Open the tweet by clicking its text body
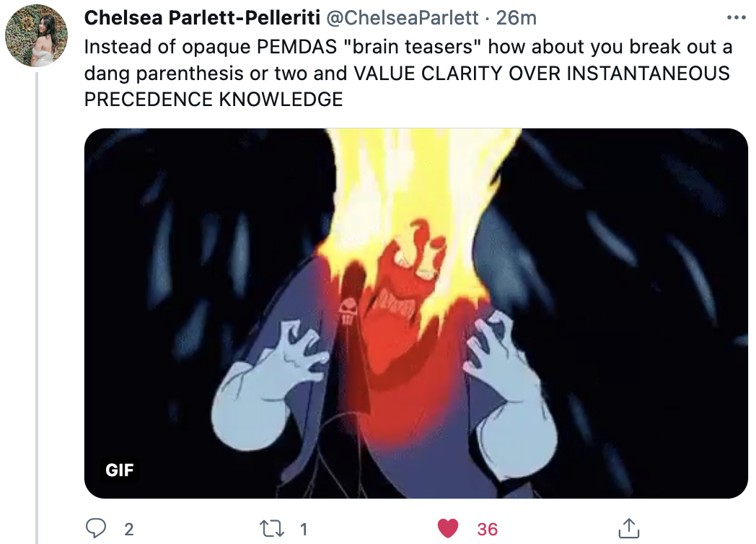The image size is (756, 544). point(408,74)
